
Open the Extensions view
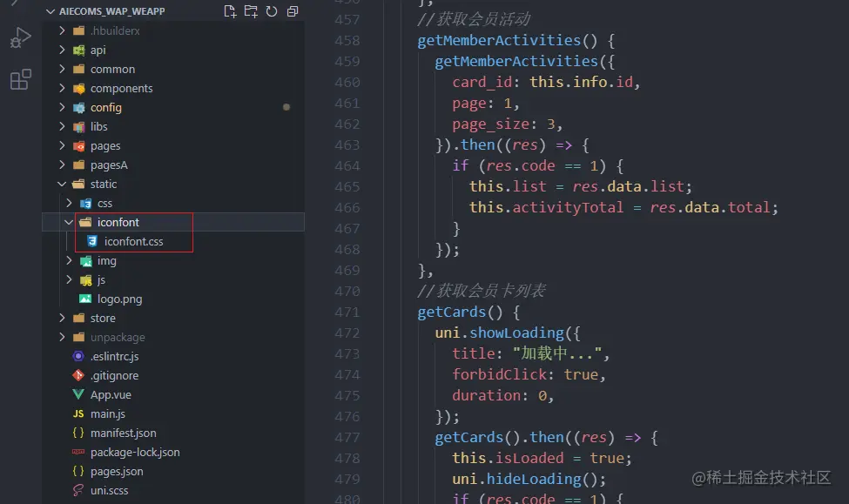click(21, 79)
